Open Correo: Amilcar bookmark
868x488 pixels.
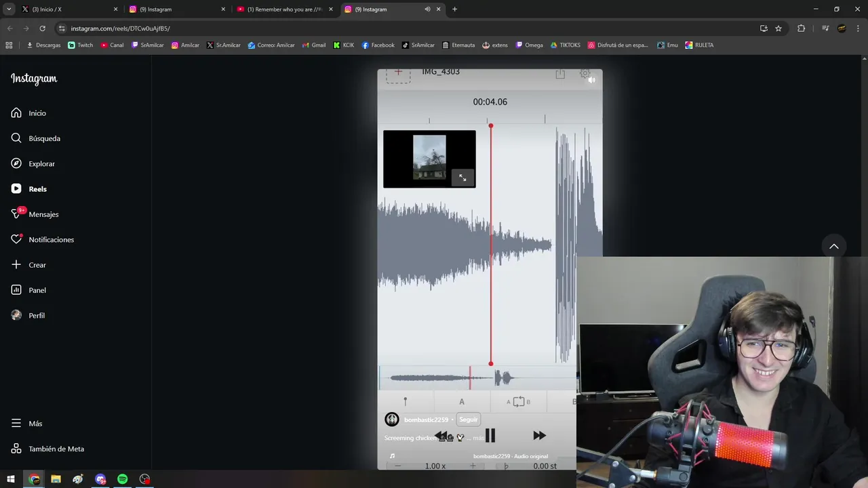click(271, 45)
